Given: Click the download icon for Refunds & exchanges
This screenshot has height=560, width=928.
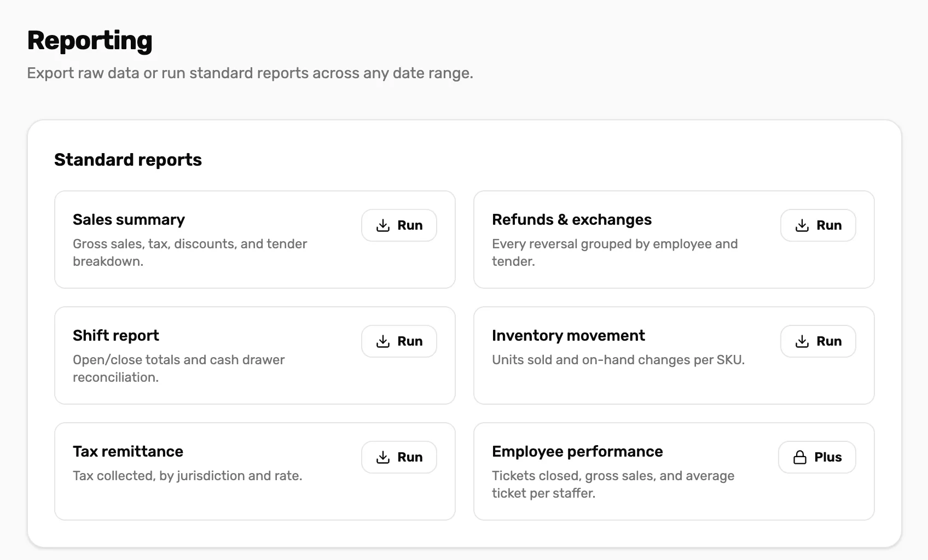Looking at the screenshot, I should tap(802, 225).
